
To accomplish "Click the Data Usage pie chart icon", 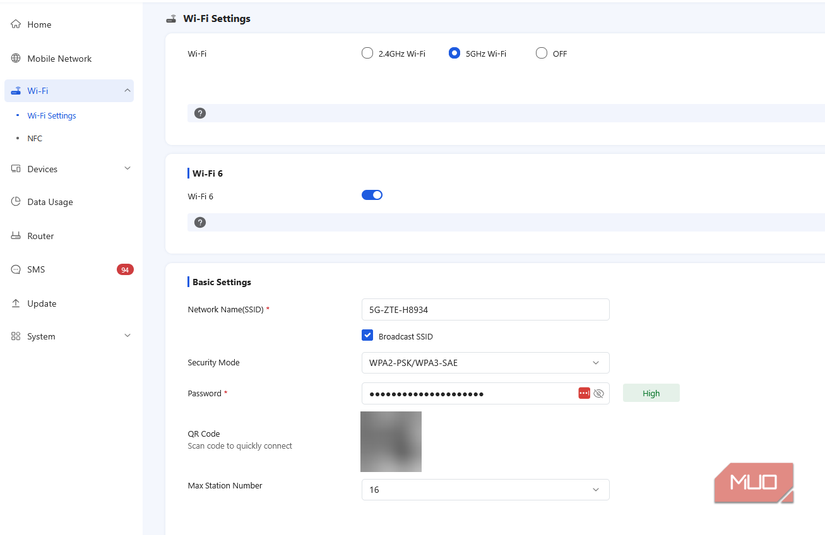I will [16, 201].
